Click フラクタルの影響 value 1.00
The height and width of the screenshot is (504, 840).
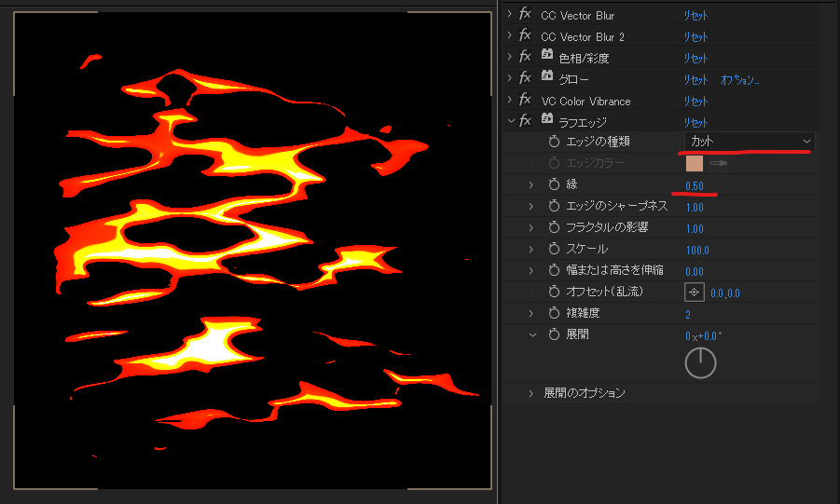[x=695, y=228]
